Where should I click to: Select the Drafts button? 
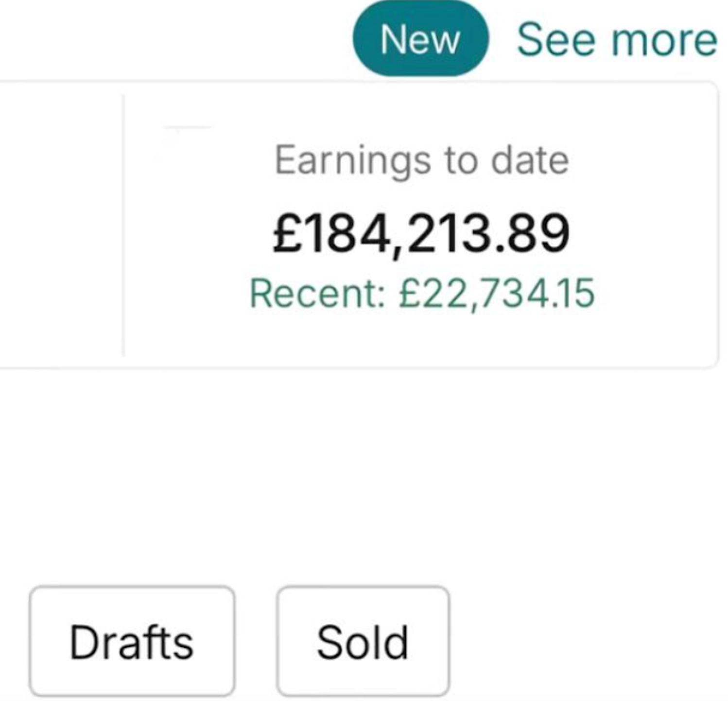pos(132,642)
